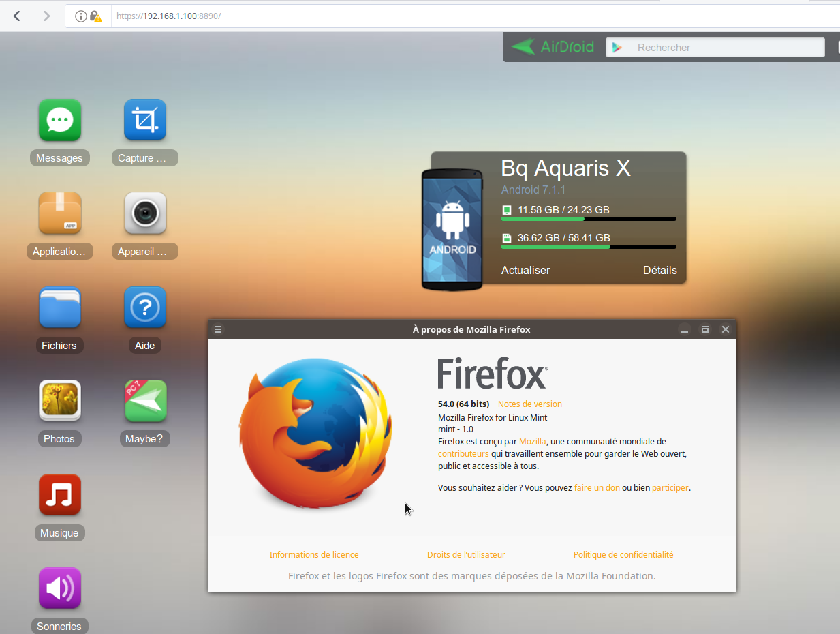Click the Android phone image
Image resolution: width=840 pixels, height=634 pixels.
(x=452, y=229)
